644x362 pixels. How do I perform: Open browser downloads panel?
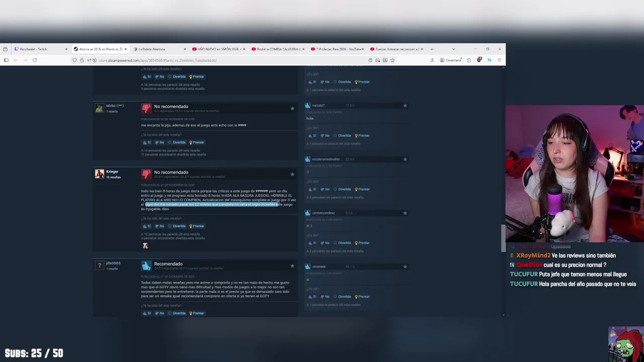coord(432,60)
